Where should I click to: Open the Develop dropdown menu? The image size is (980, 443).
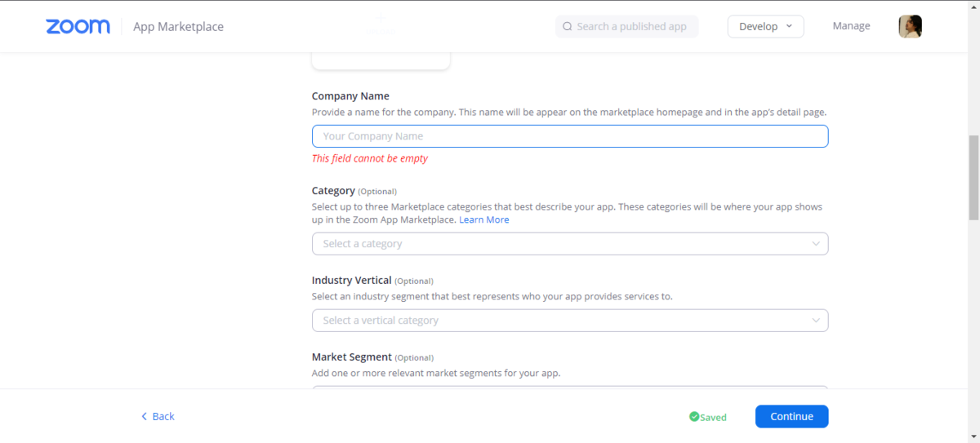click(765, 26)
